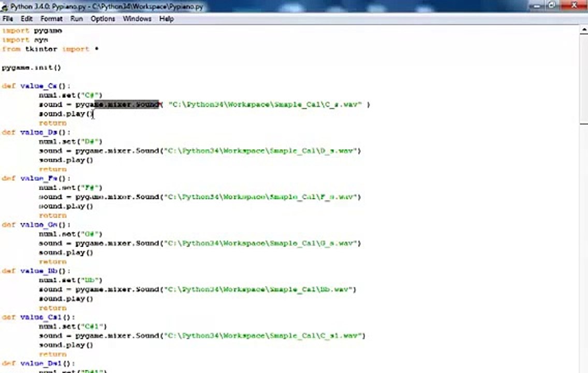Open the Format menu

(51, 18)
